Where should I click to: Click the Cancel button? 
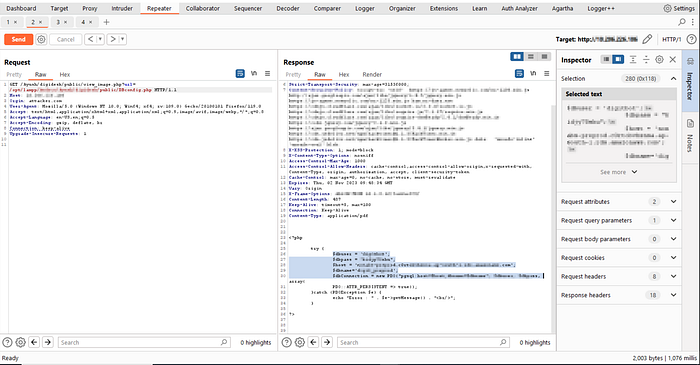point(66,39)
